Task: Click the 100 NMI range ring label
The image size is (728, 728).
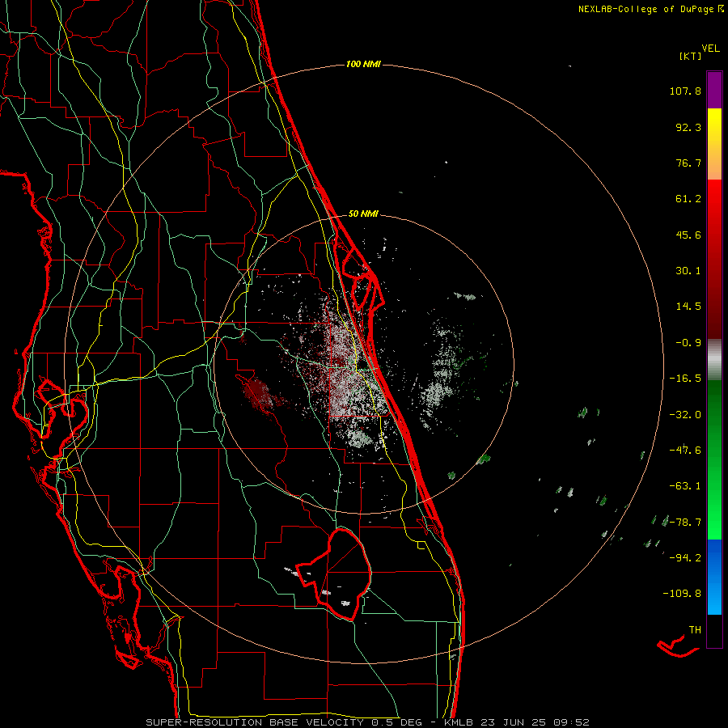Action: [x=363, y=64]
